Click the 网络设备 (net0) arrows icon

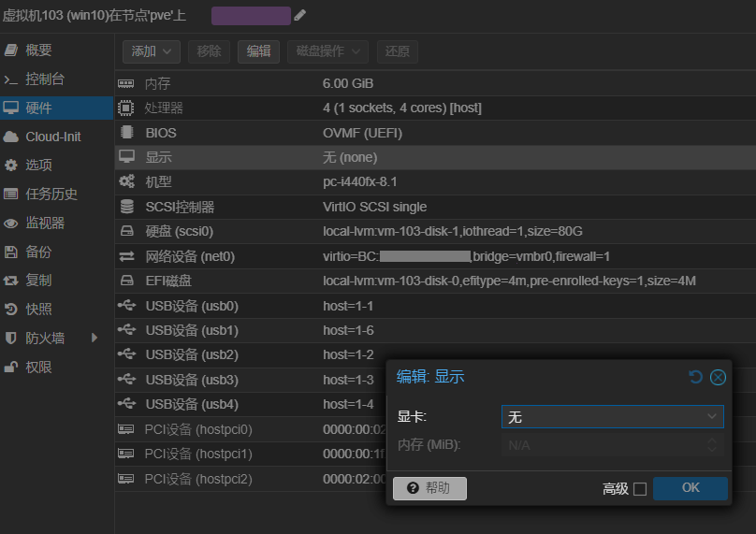pyautogui.click(x=127, y=256)
